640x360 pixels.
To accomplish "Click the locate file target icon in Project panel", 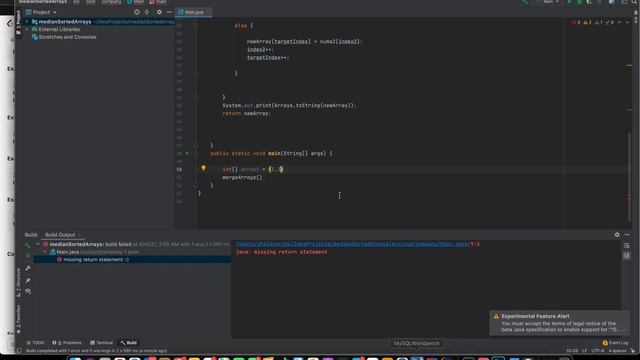I will pos(137,12).
